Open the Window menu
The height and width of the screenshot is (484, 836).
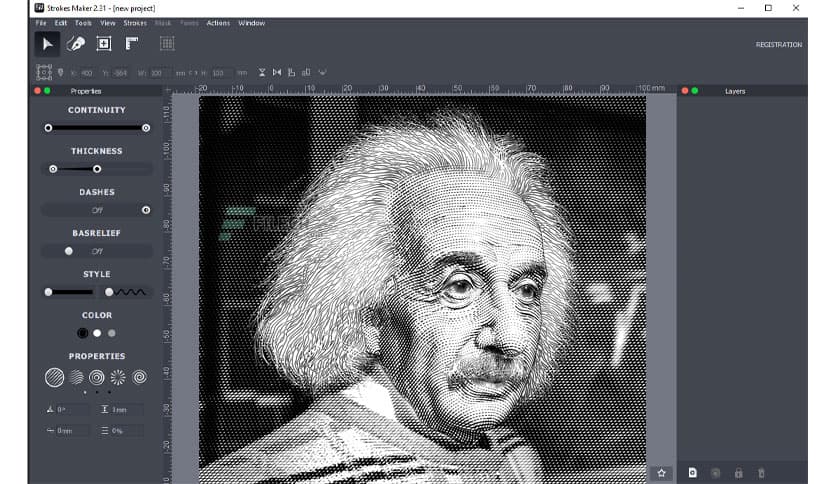(x=252, y=23)
